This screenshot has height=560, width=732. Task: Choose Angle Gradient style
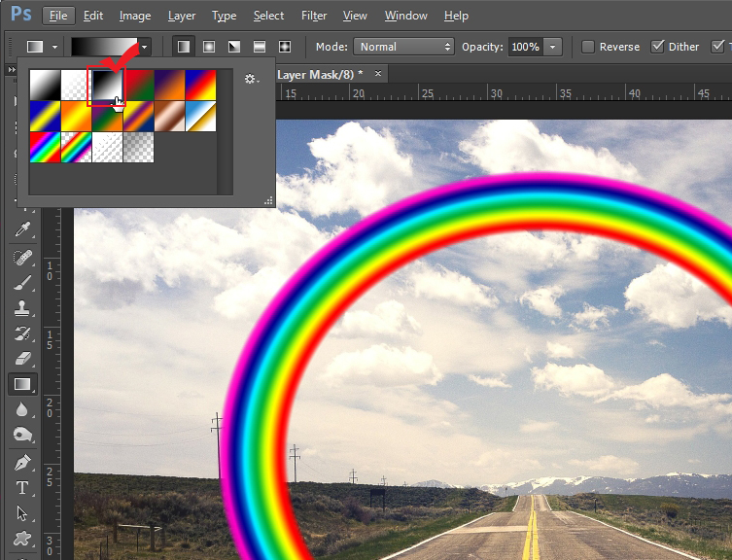[234, 47]
